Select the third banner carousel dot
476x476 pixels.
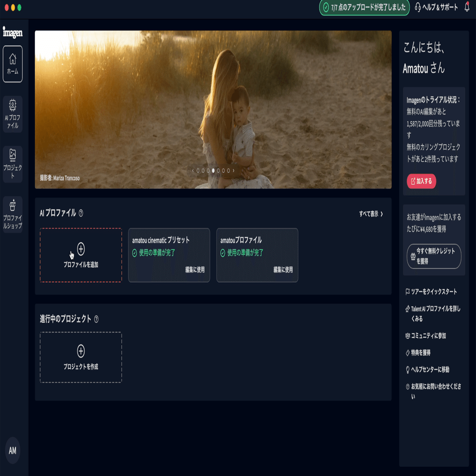pos(208,171)
